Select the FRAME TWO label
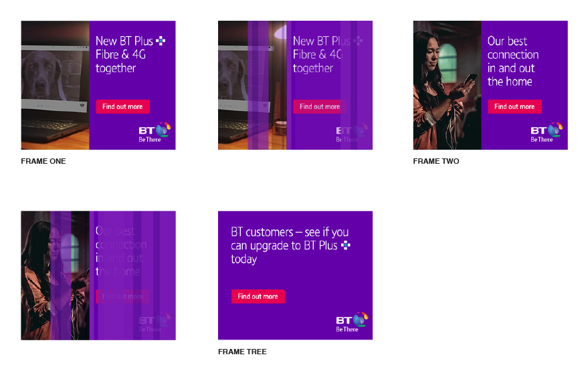 [436, 161]
